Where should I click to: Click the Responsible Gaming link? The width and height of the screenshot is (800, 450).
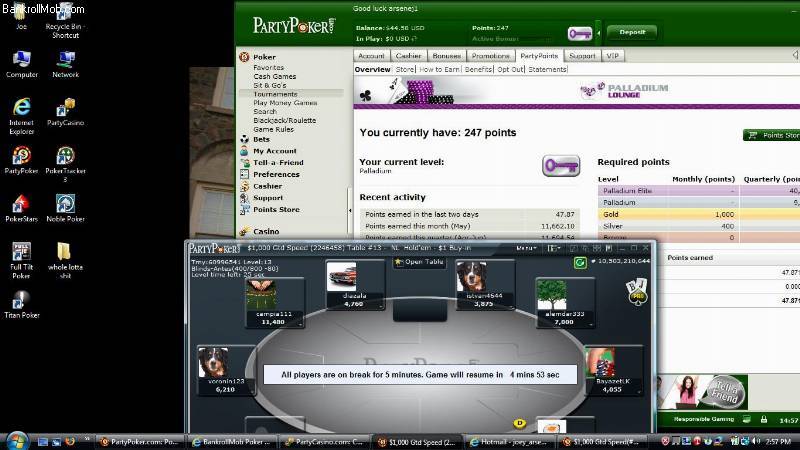pos(704,419)
